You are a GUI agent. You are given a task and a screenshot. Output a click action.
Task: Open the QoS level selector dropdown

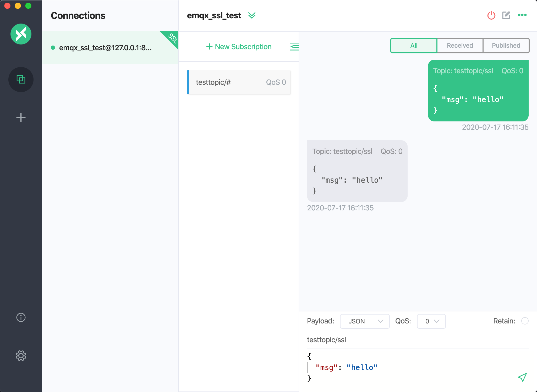tap(431, 321)
